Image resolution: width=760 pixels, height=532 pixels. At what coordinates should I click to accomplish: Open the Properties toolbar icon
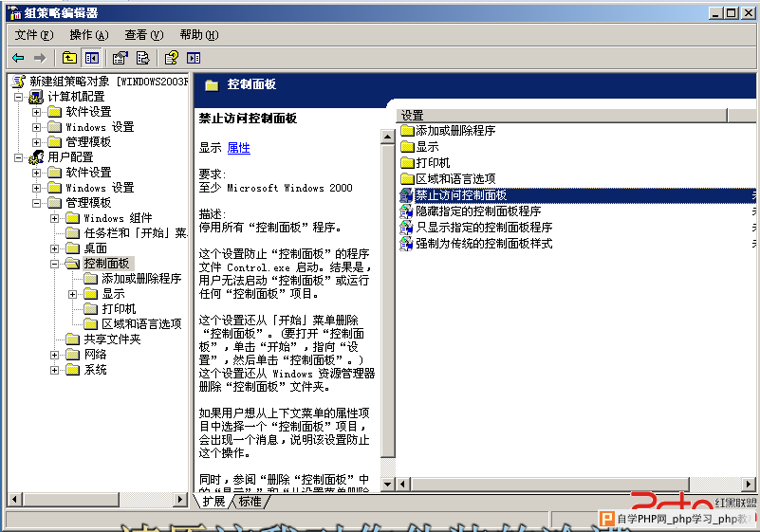[120, 58]
